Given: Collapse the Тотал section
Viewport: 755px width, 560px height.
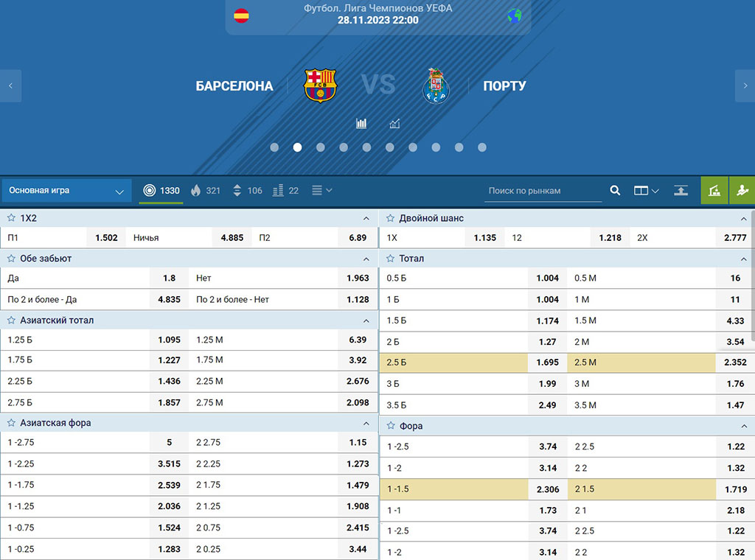Looking at the screenshot, I should 744,259.
